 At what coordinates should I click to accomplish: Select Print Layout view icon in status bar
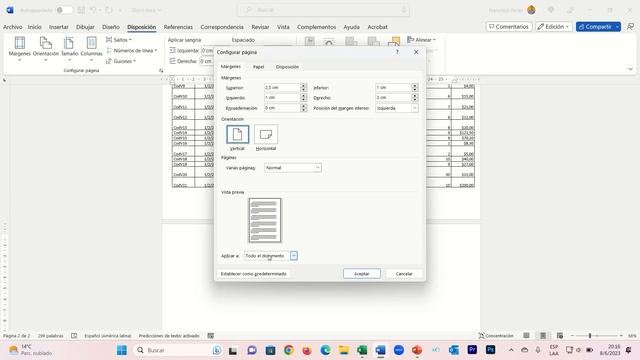543,336
